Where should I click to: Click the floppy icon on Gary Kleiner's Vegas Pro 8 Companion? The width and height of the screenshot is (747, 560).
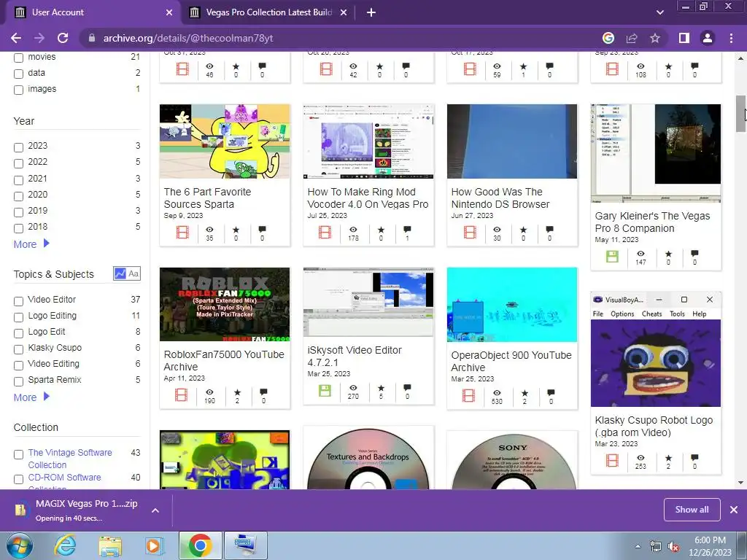pyautogui.click(x=612, y=257)
